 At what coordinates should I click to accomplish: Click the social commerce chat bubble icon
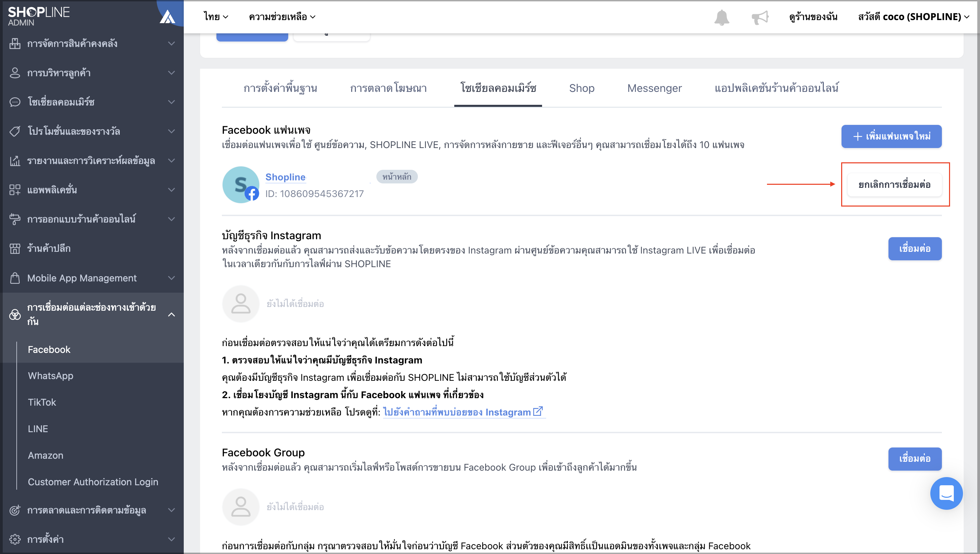point(15,102)
